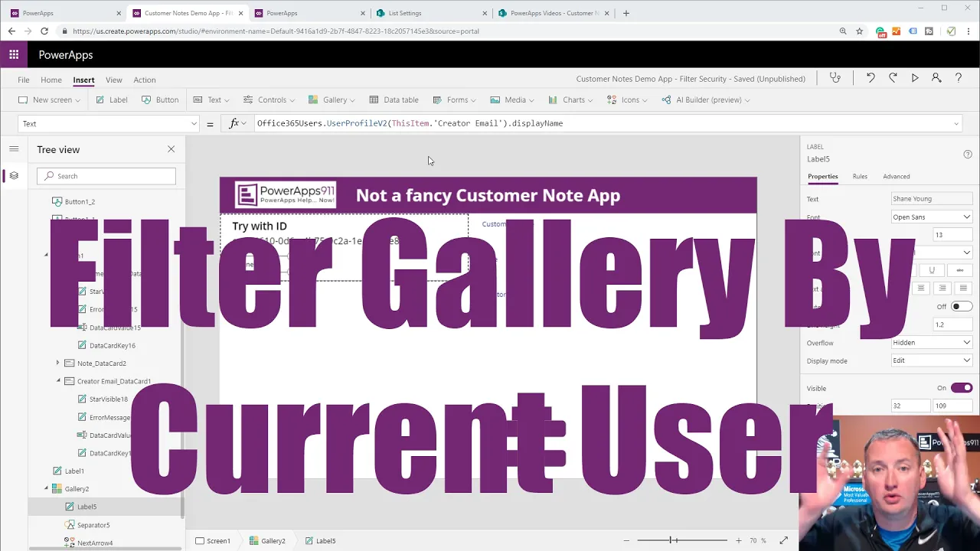Open the File menu
This screenshot has height=551, width=980.
click(24, 80)
